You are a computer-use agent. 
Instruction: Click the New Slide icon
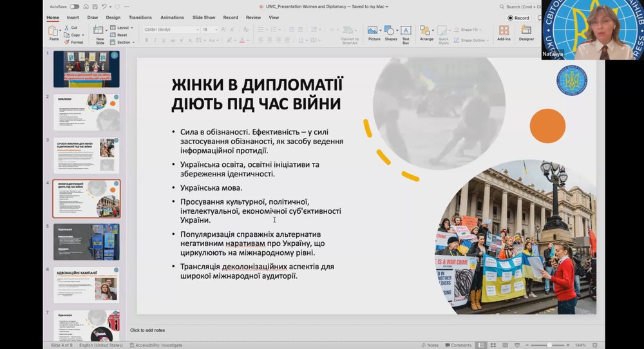coord(98,30)
